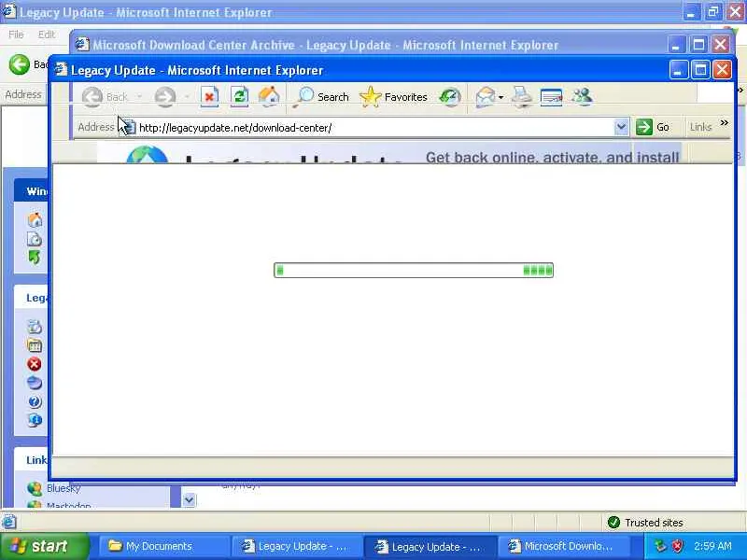The width and height of the screenshot is (747, 560).
Task: Open Edit menu in the rear window
Action: (46, 35)
